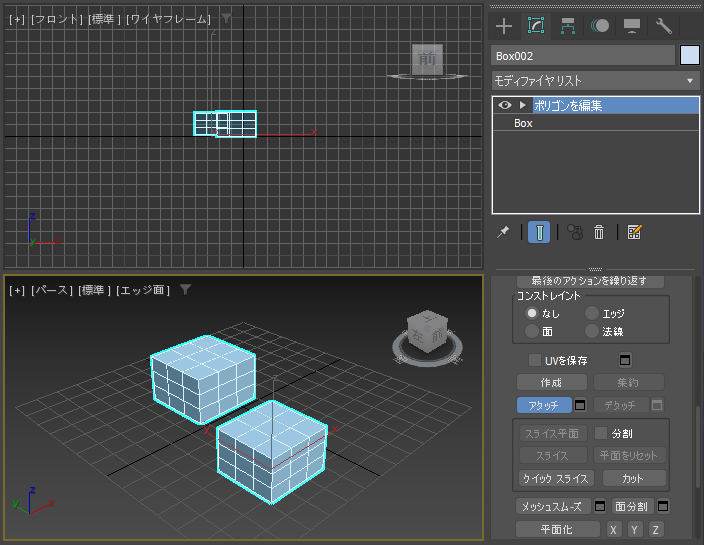Click the ViewCube compass ring in perspective
The image size is (704, 545).
click(x=427, y=359)
